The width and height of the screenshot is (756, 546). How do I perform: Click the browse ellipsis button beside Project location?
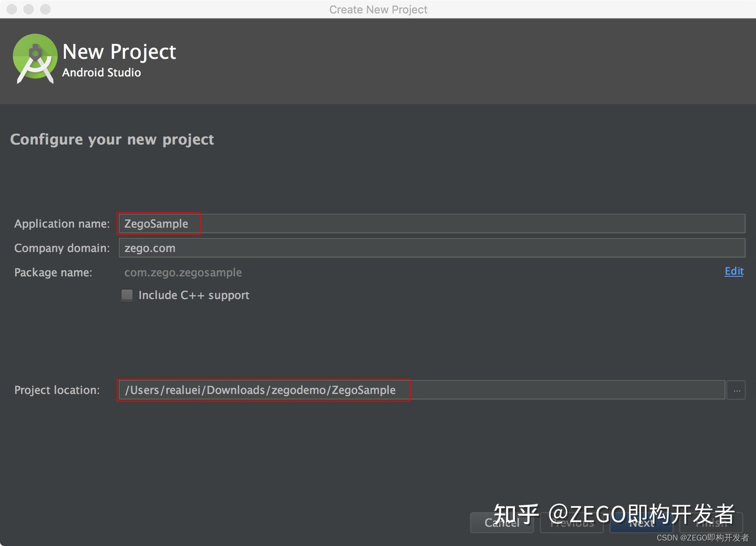pyautogui.click(x=736, y=390)
